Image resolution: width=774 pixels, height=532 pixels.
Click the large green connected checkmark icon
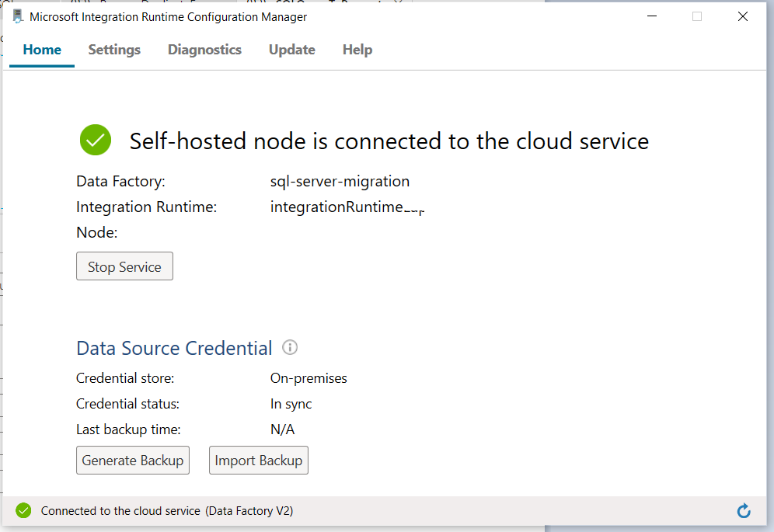[x=96, y=140]
